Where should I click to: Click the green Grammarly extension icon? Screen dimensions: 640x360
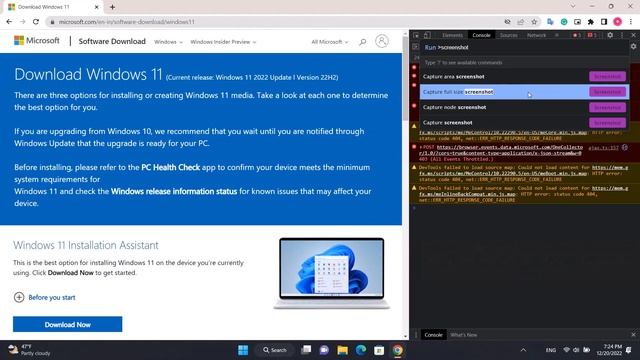coord(564,22)
